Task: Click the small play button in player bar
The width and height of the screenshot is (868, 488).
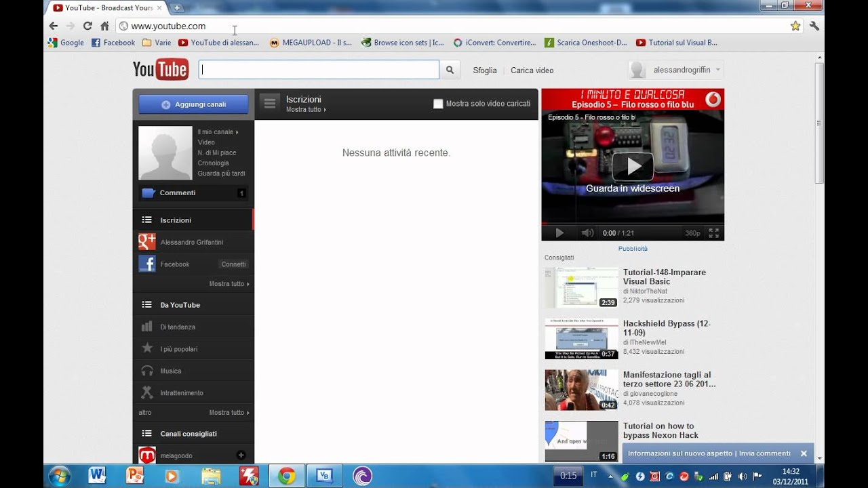Action: coord(559,232)
